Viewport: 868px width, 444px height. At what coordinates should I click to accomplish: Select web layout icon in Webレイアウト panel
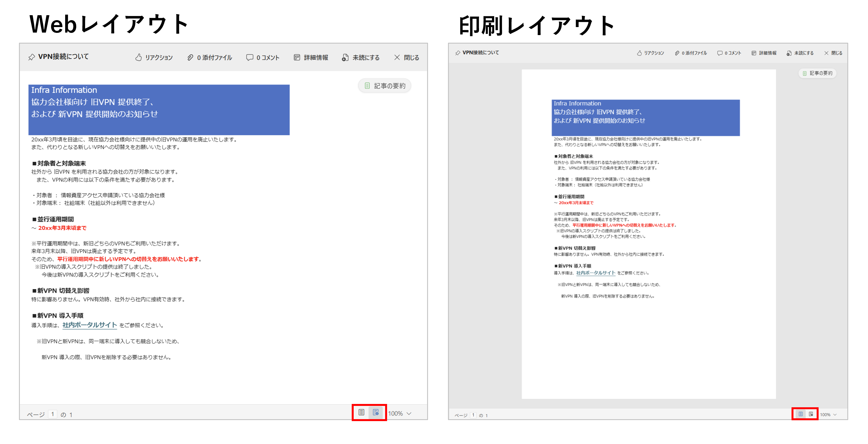point(376,412)
